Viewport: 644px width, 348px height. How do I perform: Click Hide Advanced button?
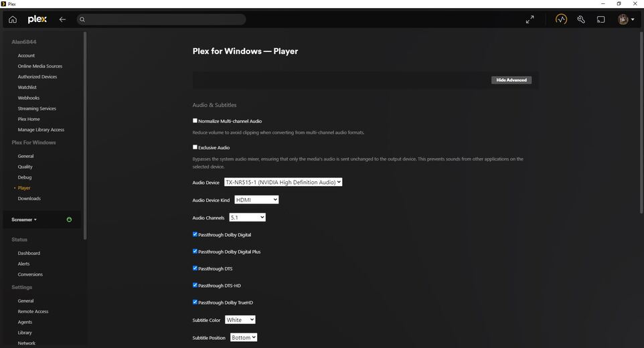point(511,80)
